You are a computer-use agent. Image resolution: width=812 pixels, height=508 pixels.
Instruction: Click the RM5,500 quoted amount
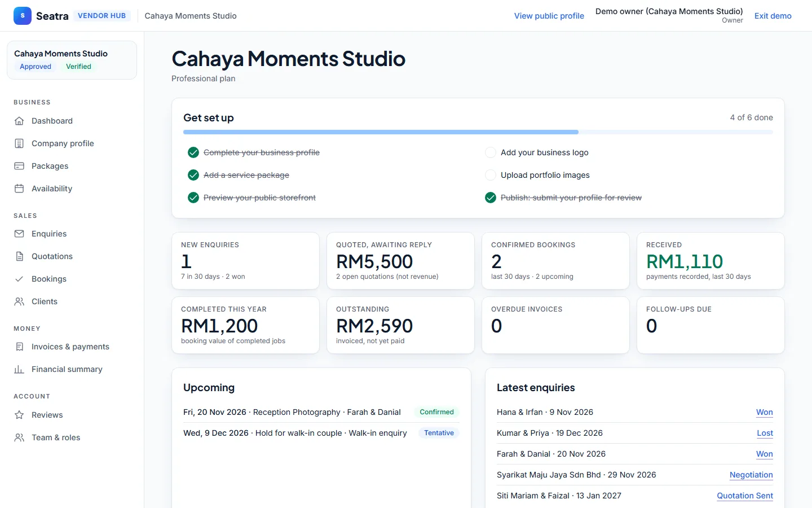[x=374, y=261]
